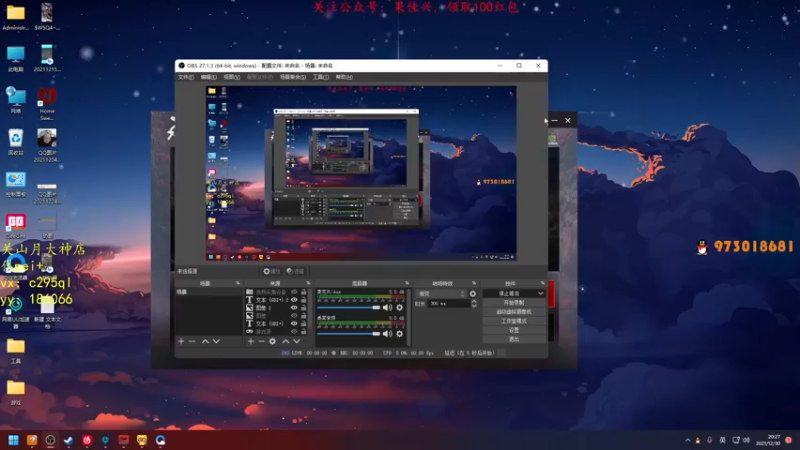Click the transition duration 300 ms field
Viewport: 800px width, 450px height.
(x=448, y=304)
